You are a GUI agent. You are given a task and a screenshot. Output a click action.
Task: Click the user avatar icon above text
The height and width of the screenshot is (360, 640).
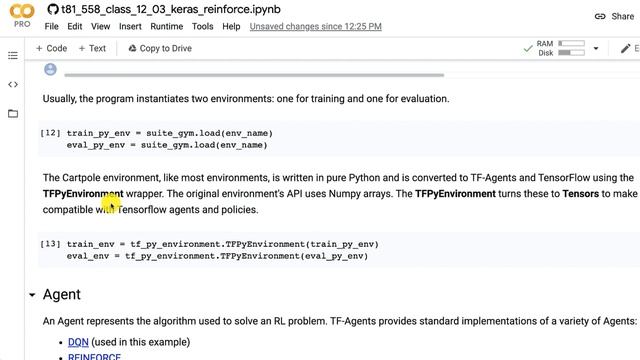click(x=50, y=69)
